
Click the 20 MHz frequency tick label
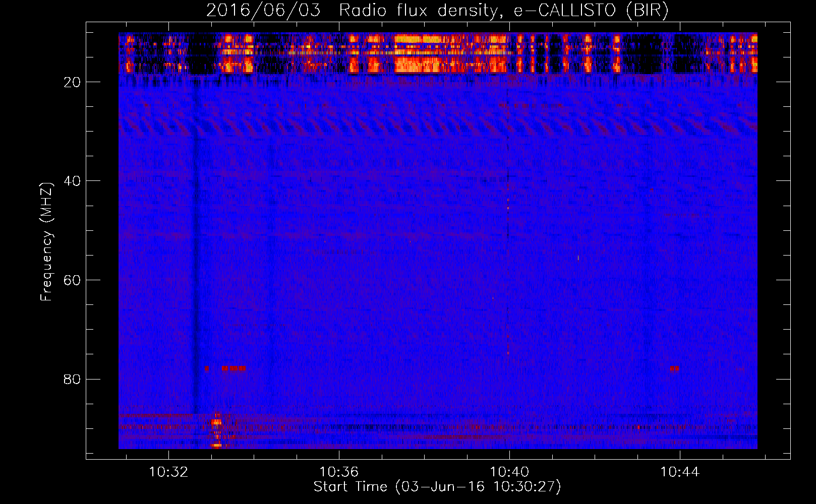click(73, 82)
